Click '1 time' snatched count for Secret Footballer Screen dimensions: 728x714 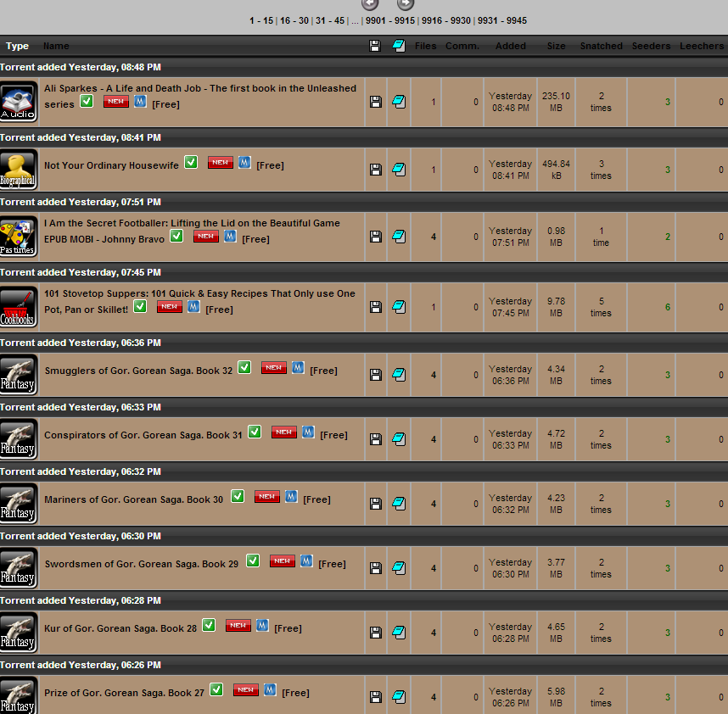coord(601,237)
